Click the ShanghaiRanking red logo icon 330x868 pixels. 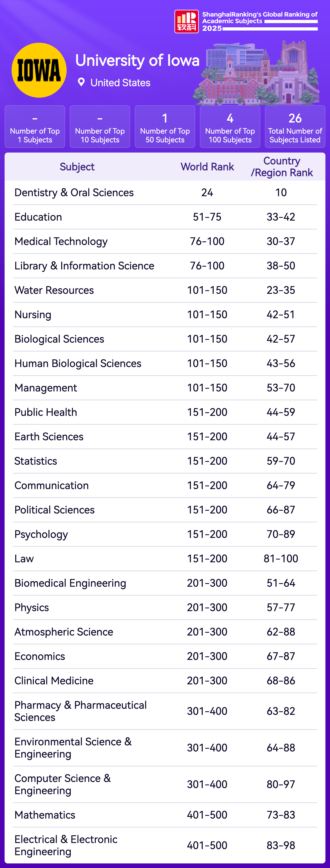point(186,22)
